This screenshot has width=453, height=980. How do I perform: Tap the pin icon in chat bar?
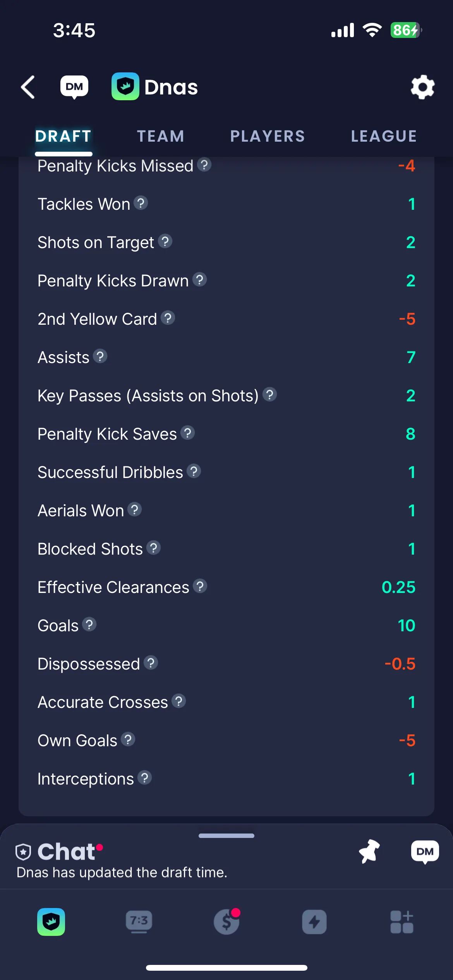[369, 851]
